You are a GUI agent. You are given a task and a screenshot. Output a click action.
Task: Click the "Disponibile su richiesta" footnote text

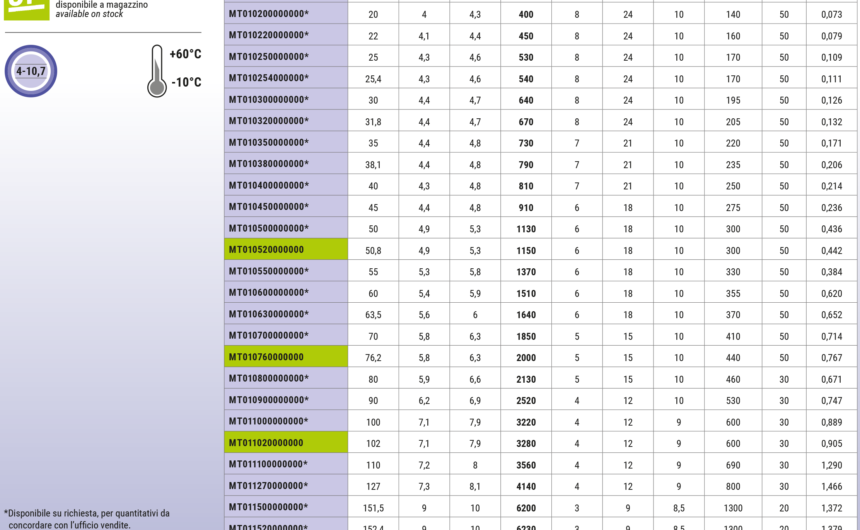(86, 512)
